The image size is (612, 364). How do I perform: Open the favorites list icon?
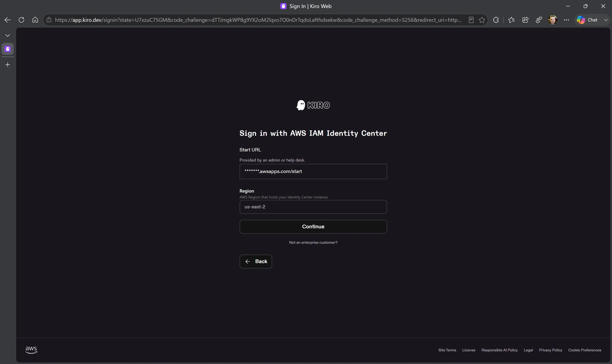tap(511, 20)
